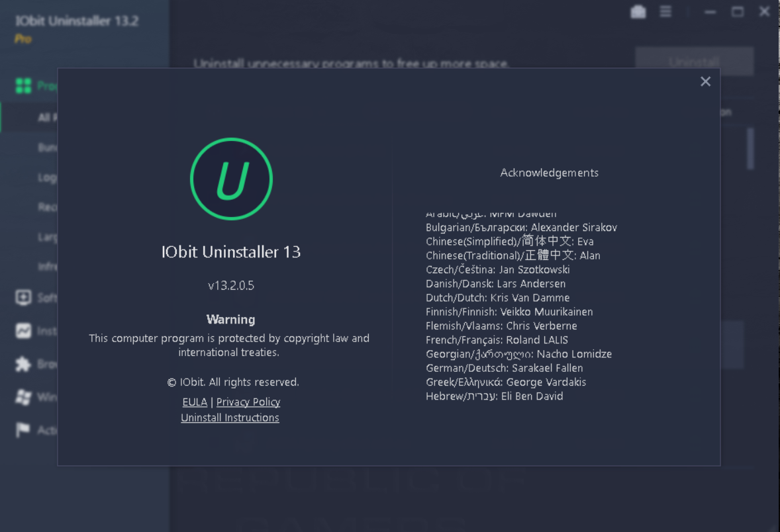Click the "IObit Uninstaller 13" title text

click(x=231, y=251)
